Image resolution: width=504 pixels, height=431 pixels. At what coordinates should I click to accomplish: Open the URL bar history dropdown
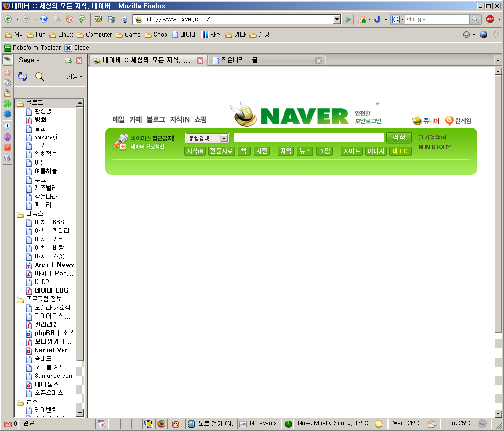click(337, 19)
